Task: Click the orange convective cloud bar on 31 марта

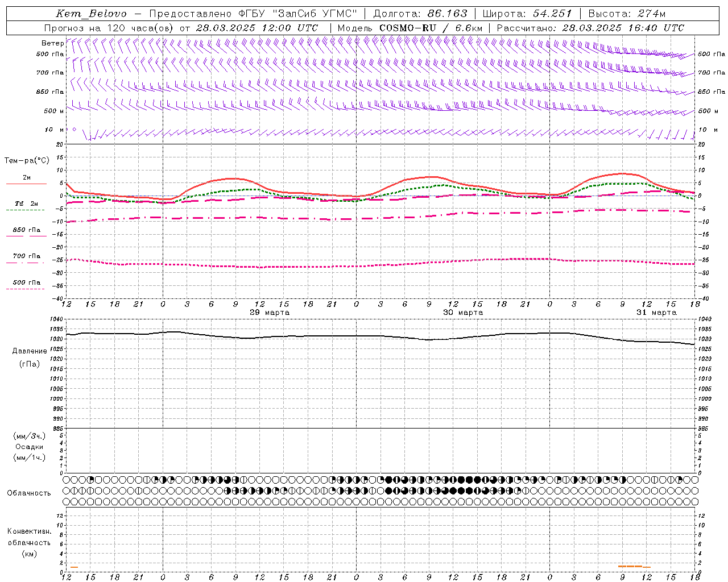Action: coord(634,567)
